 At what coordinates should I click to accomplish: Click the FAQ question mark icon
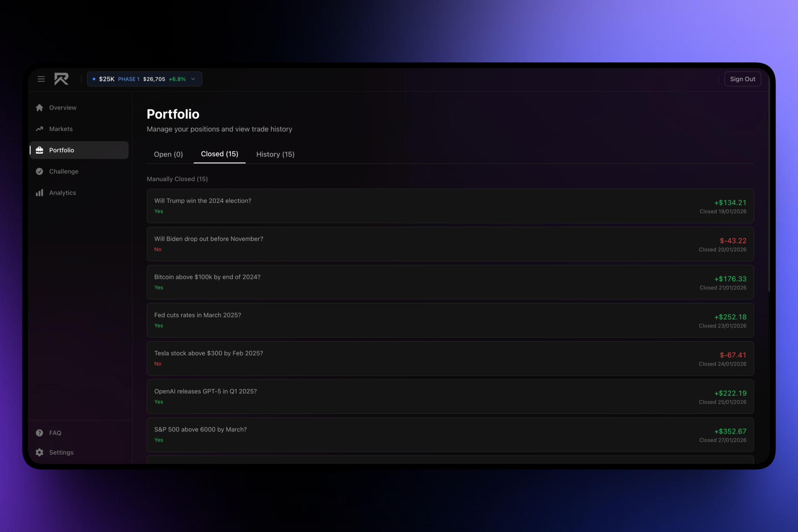tap(39, 433)
